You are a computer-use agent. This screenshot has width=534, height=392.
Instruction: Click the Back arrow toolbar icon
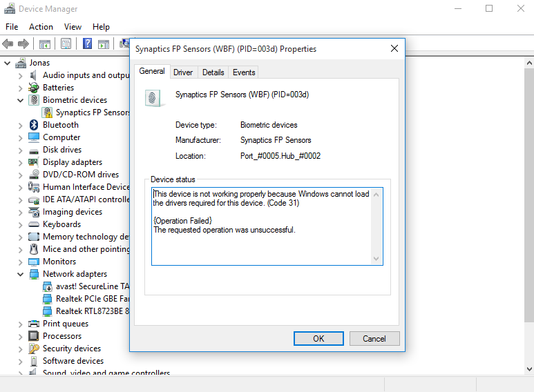point(8,43)
